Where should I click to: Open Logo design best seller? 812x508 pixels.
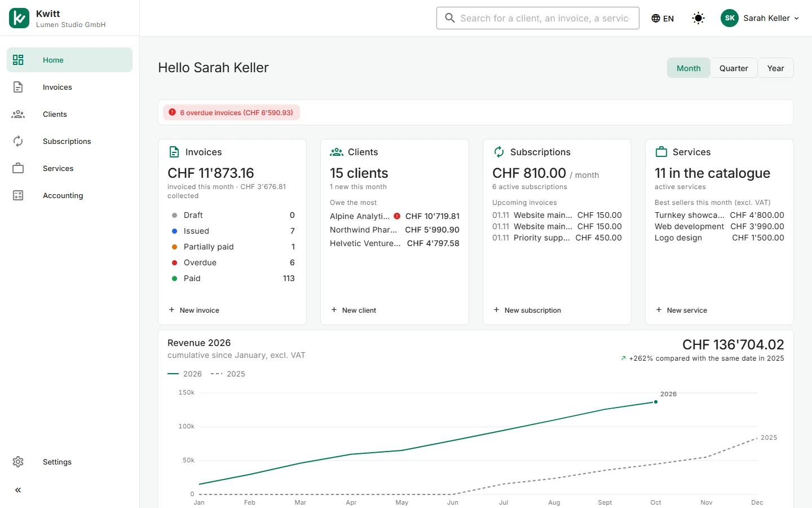tap(720, 238)
